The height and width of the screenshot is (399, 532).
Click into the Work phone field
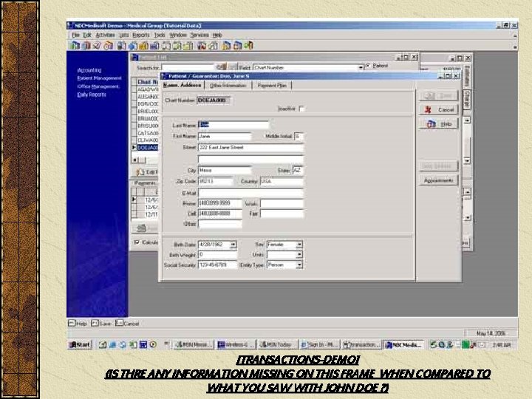(x=282, y=203)
